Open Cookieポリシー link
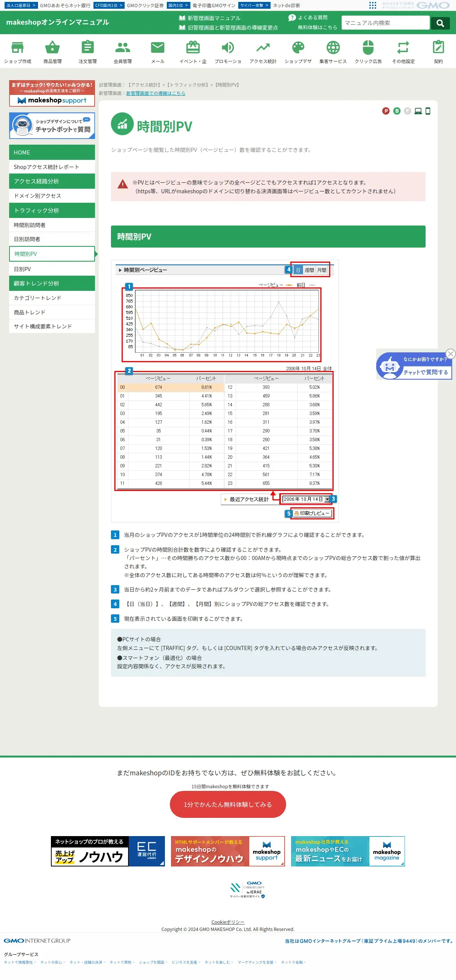 point(228,922)
